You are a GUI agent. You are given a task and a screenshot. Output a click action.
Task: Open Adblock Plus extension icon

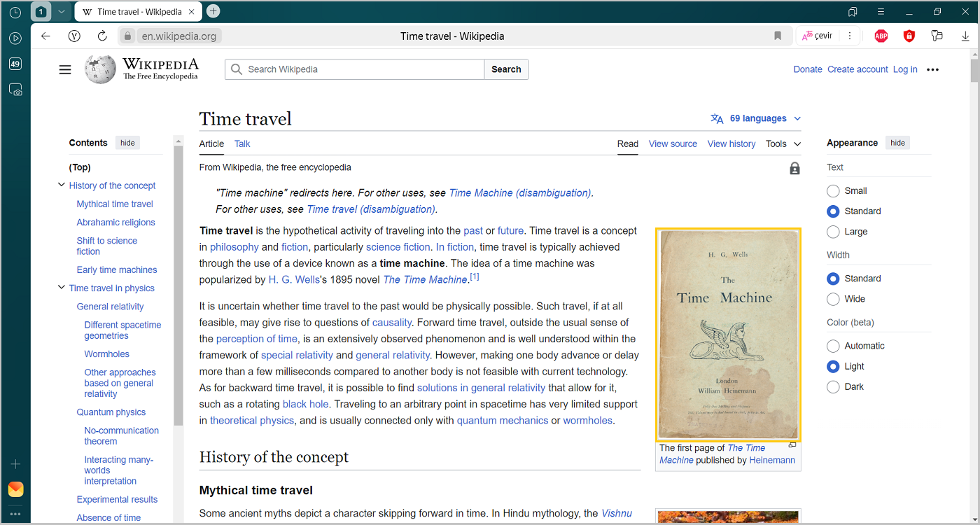tap(881, 36)
